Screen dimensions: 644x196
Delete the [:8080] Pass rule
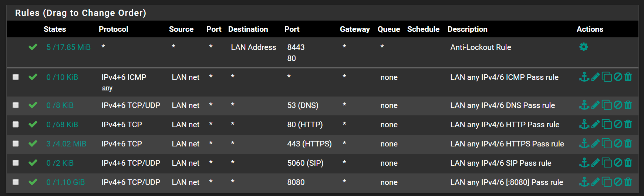pyautogui.click(x=628, y=182)
